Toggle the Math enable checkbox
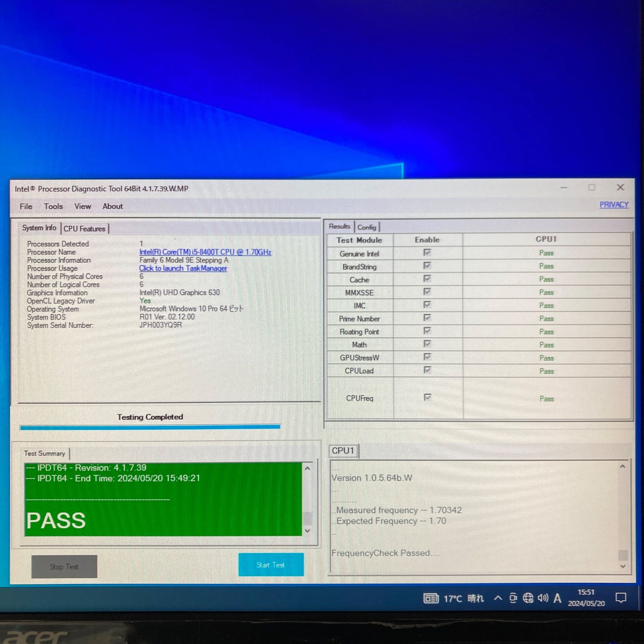 (x=427, y=344)
